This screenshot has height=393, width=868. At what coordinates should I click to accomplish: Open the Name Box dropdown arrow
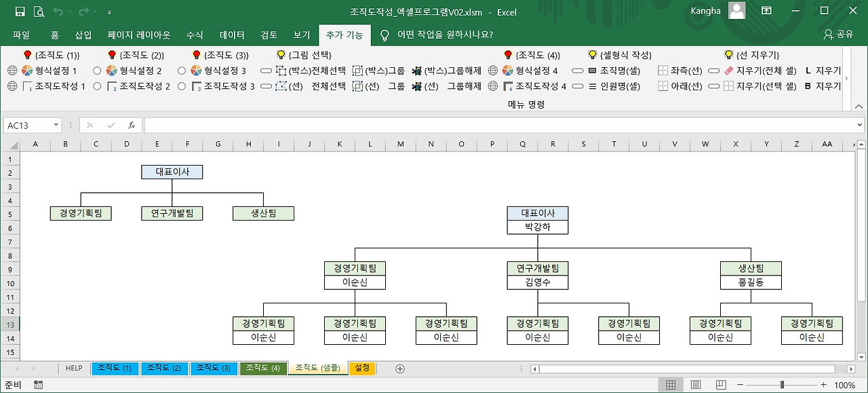pos(56,126)
